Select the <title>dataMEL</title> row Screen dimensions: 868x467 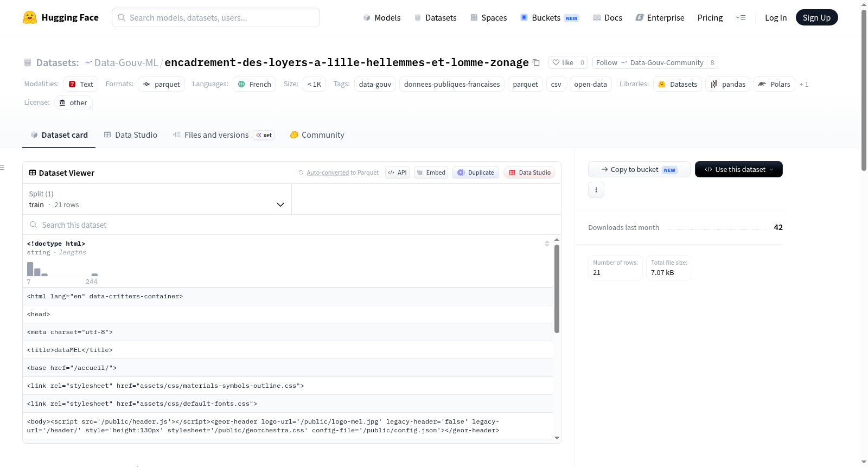click(x=288, y=350)
